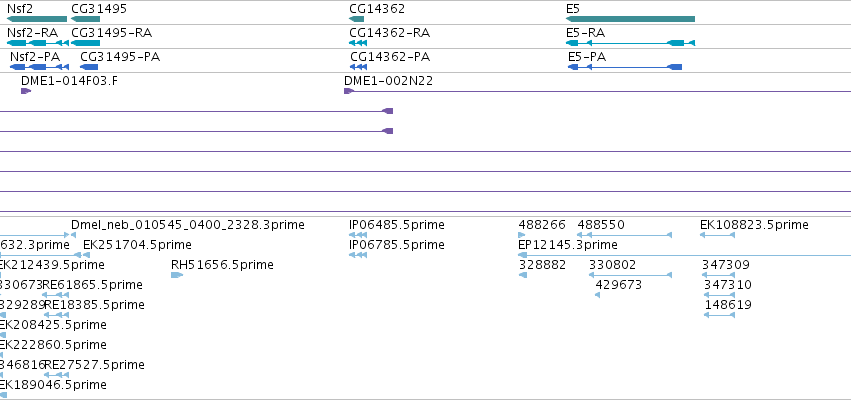The width and height of the screenshot is (851, 400).
Task: Select the EP12145.3prime feature start
Action: 523,255
